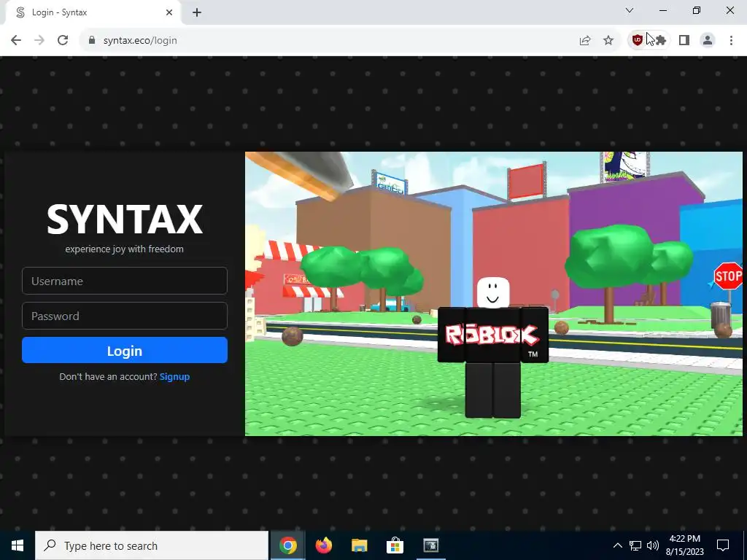Open Microsoft Store from taskbar
The width and height of the screenshot is (747, 560).
(x=395, y=545)
